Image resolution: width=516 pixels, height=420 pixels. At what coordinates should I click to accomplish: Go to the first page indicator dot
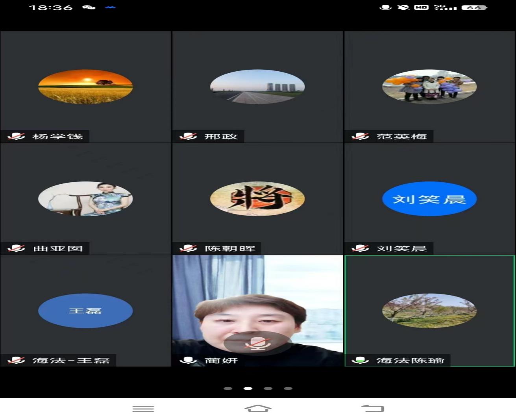227,389
